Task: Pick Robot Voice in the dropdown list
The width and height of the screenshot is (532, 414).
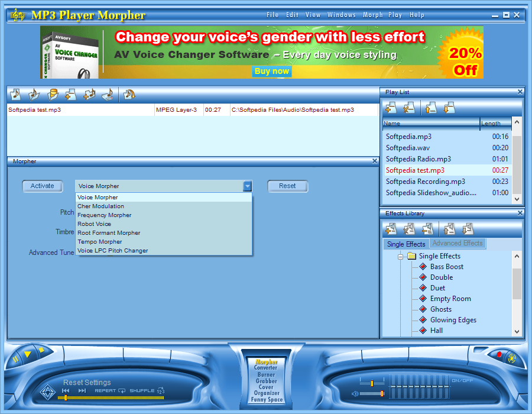Action: 164,224
